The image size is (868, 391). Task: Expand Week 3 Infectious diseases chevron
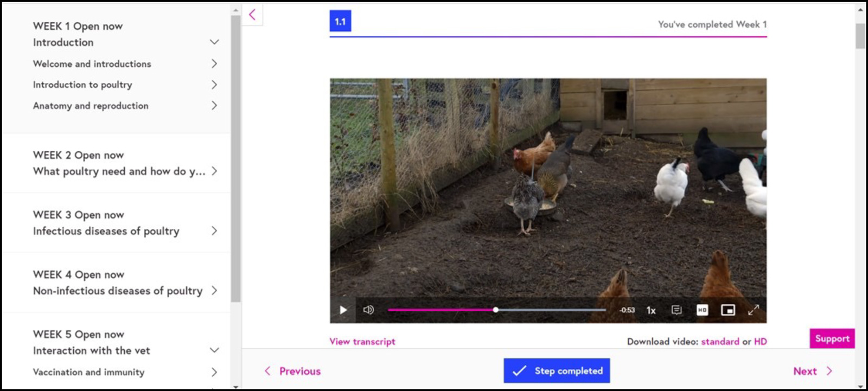(214, 231)
